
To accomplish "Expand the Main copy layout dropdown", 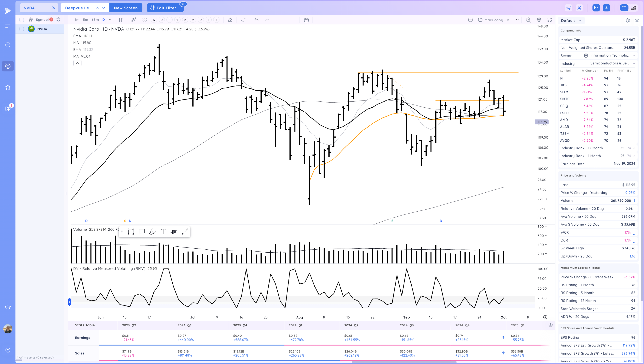I will [x=517, y=20].
